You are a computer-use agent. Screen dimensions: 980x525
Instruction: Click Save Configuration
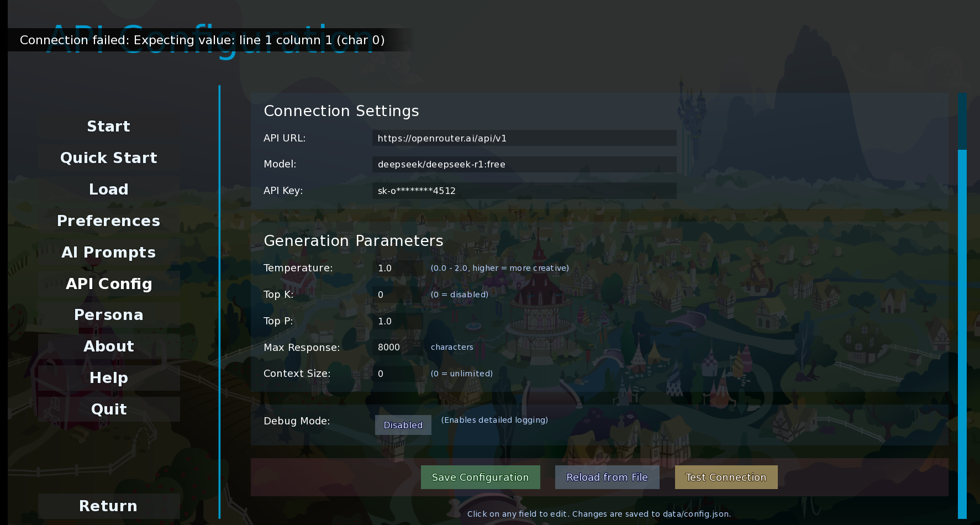tap(481, 477)
